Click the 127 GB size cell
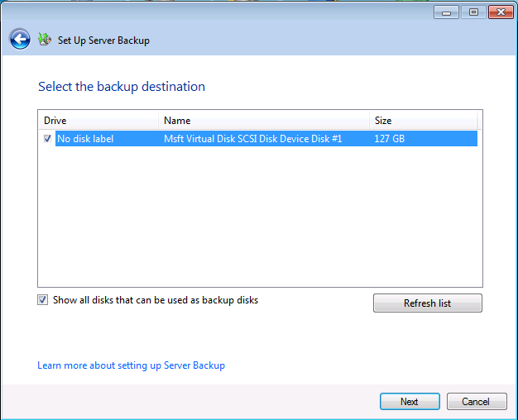The image size is (518, 420). point(390,139)
